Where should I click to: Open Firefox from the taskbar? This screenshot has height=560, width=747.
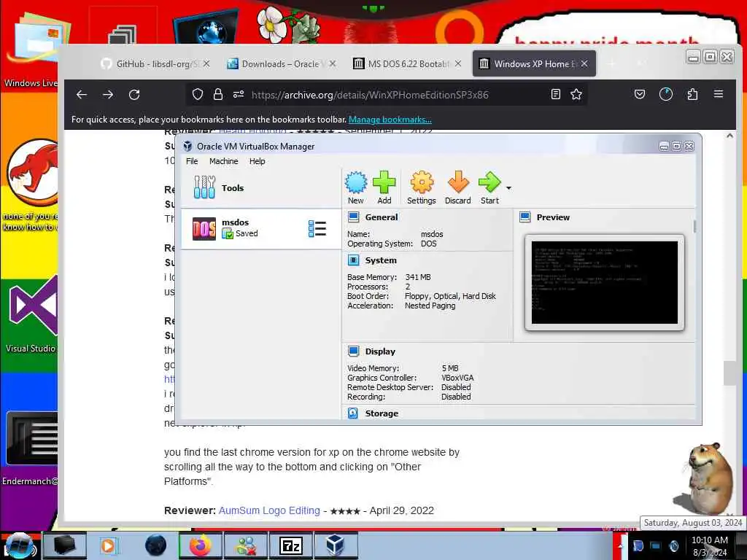tap(201, 545)
